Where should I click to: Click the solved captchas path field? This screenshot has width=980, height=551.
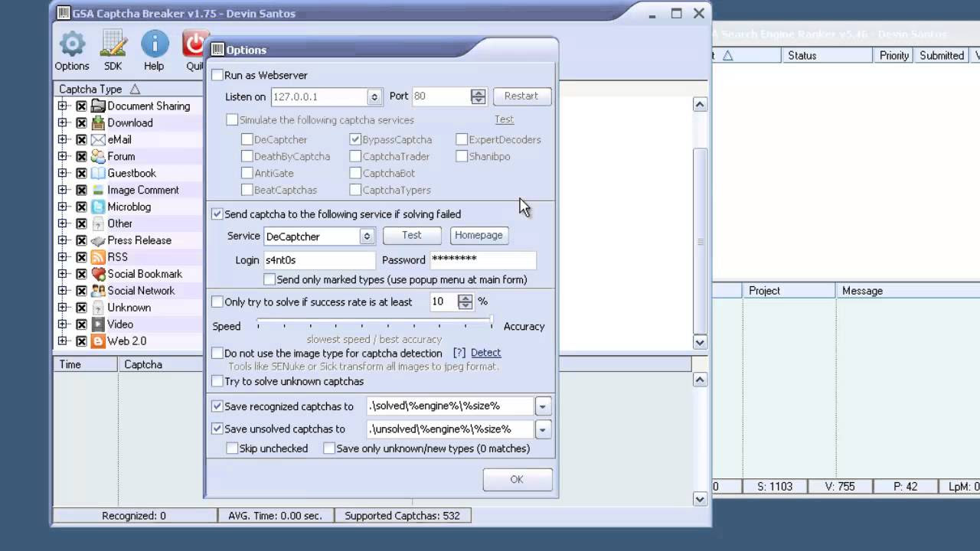[x=449, y=406]
